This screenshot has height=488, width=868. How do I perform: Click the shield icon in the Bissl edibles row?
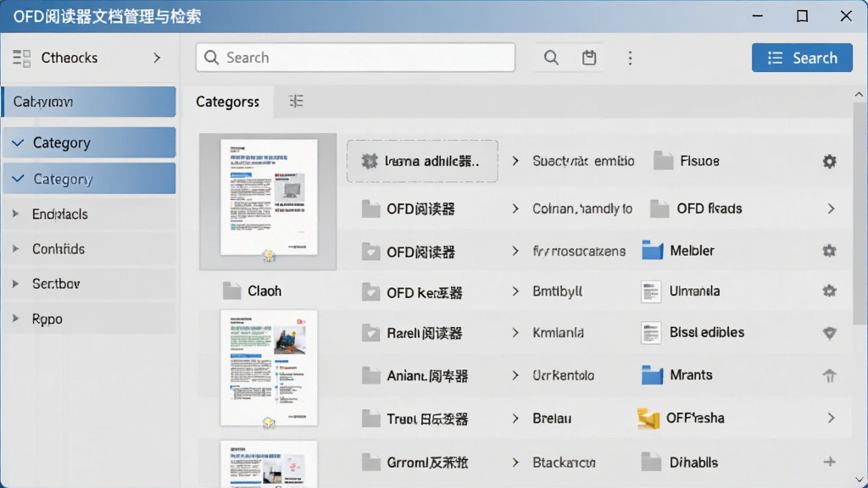pyautogui.click(x=829, y=332)
